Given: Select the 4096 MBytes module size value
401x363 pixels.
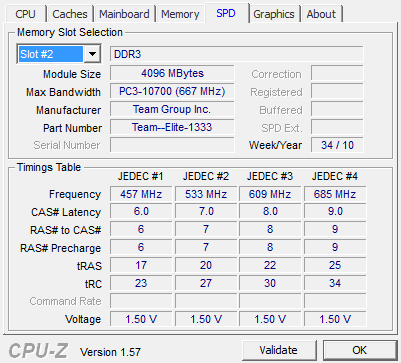Looking at the screenshot, I should [172, 73].
